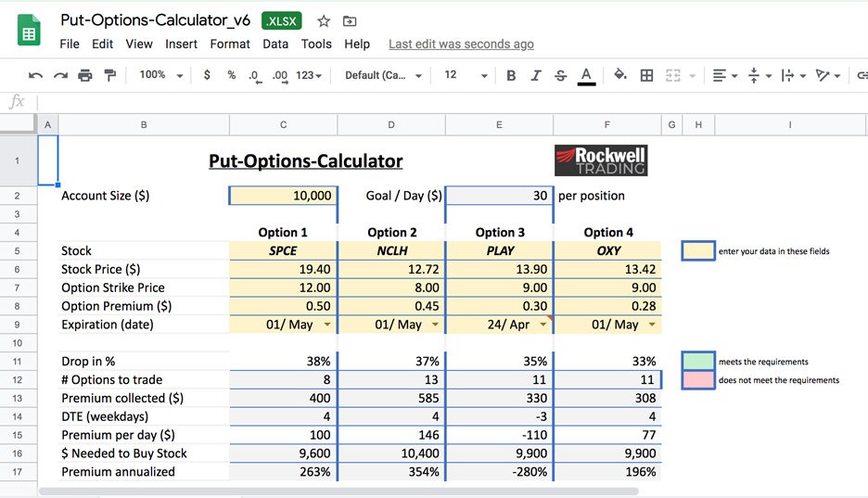The image size is (868, 498).
Task: Open SPCE expiration date dropdown
Action: pos(327,325)
